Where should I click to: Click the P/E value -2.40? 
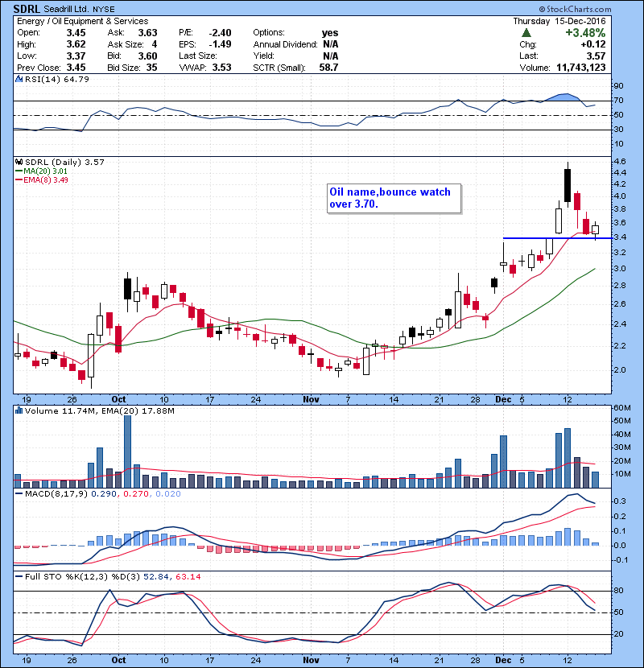click(x=220, y=33)
